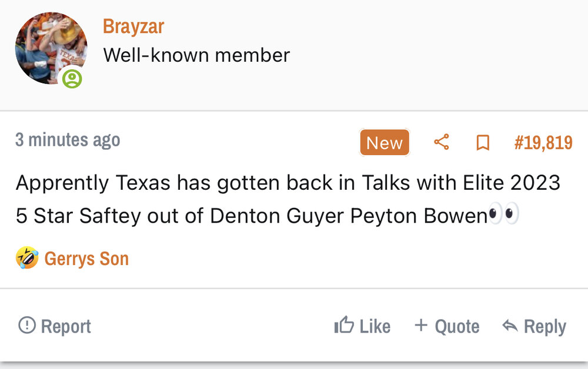This screenshot has height=369, width=588.
Task: Click the eyes emoji ending the post
Action: (504, 216)
